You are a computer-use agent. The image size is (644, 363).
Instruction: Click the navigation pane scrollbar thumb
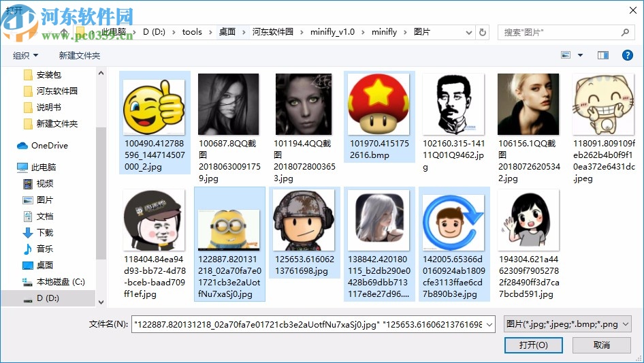tap(101, 193)
